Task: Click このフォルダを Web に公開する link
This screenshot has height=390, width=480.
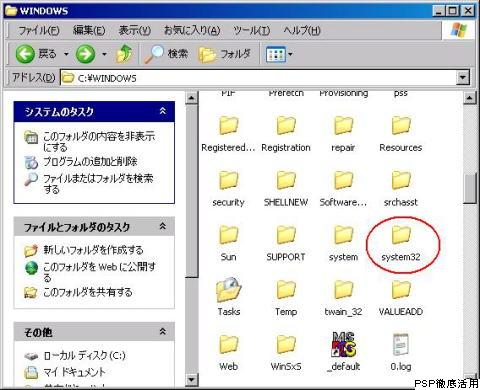Action: pos(99,272)
